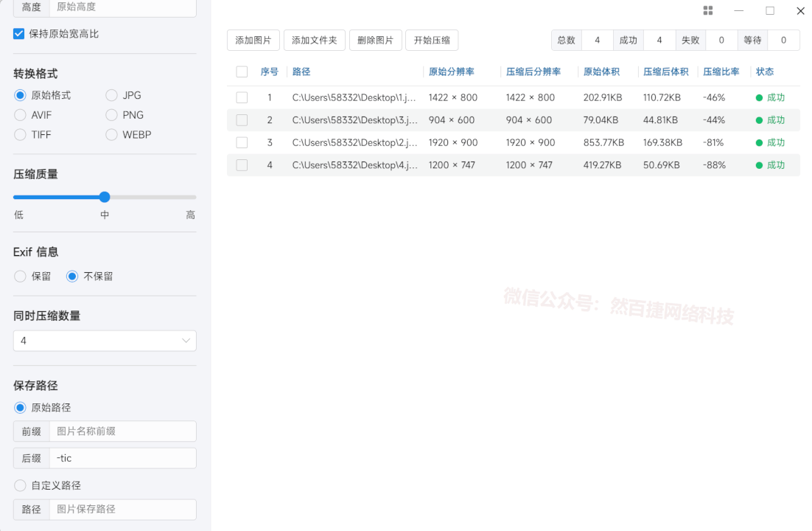Click the 添加文件夹 button
Screen dimensions: 812x531
tap(314, 40)
